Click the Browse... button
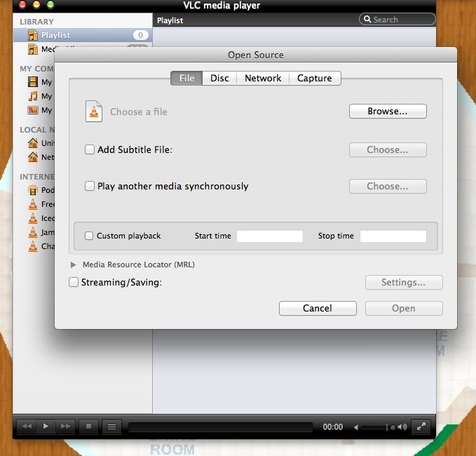The width and height of the screenshot is (476, 456). pyautogui.click(x=388, y=111)
